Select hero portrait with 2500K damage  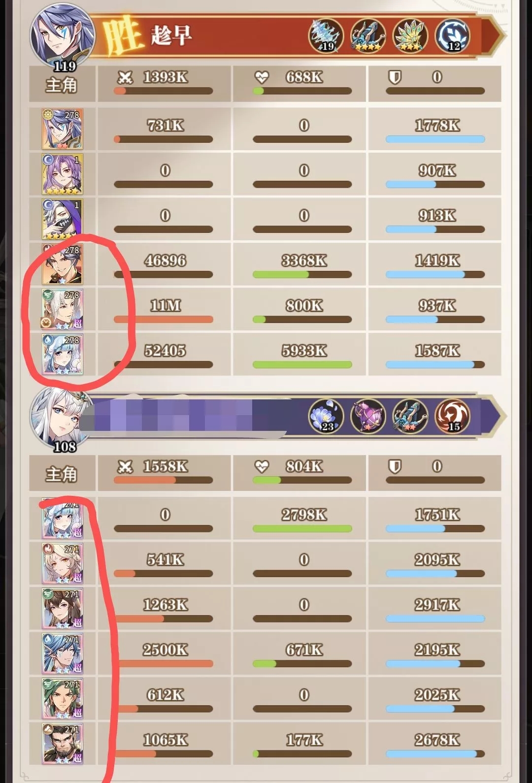click(x=63, y=653)
